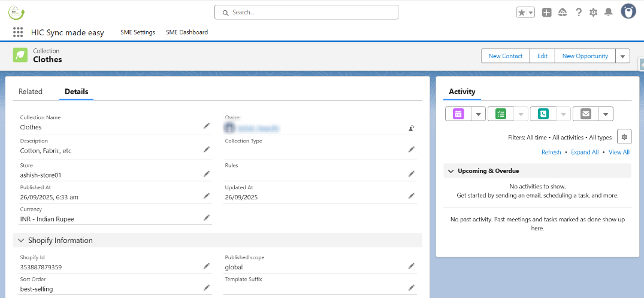Open the Setup gear icon
The width and height of the screenshot is (644, 298).
594,13
